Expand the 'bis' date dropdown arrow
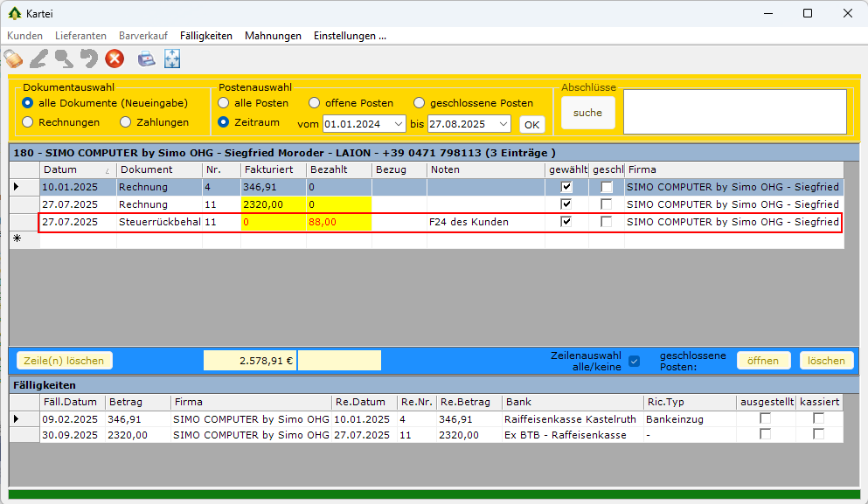 pyautogui.click(x=503, y=124)
